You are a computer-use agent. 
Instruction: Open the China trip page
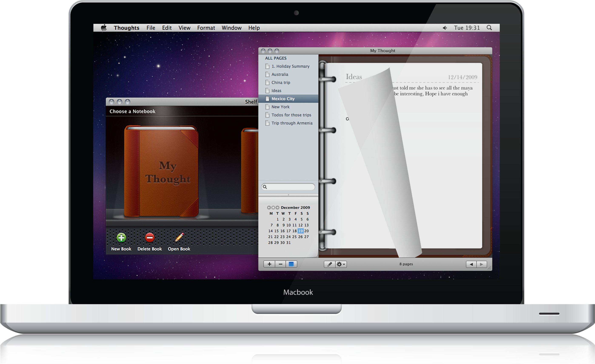click(288, 82)
